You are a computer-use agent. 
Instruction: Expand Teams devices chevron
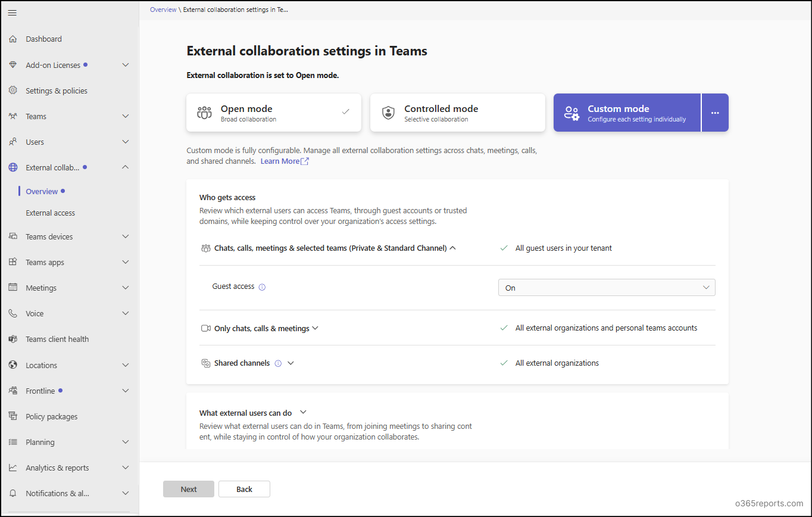[x=126, y=236]
